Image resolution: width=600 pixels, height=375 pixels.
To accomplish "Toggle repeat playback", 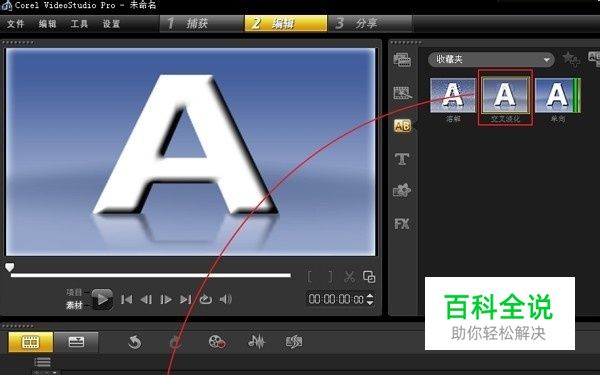I will (x=206, y=299).
